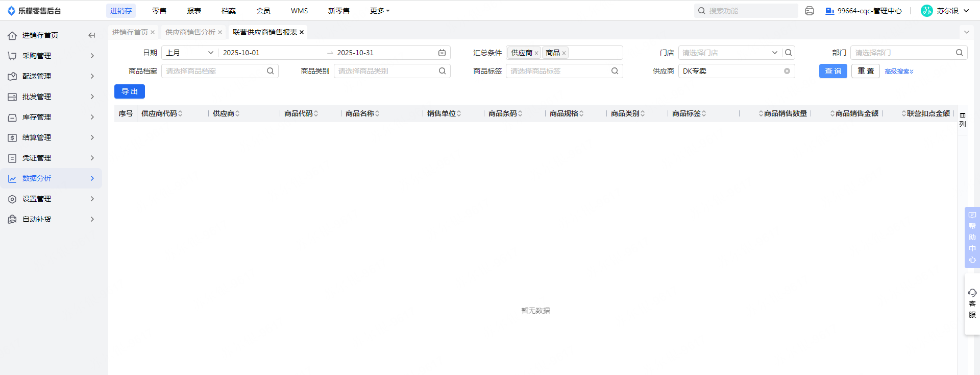Sort by 商品类别 column

point(643,113)
